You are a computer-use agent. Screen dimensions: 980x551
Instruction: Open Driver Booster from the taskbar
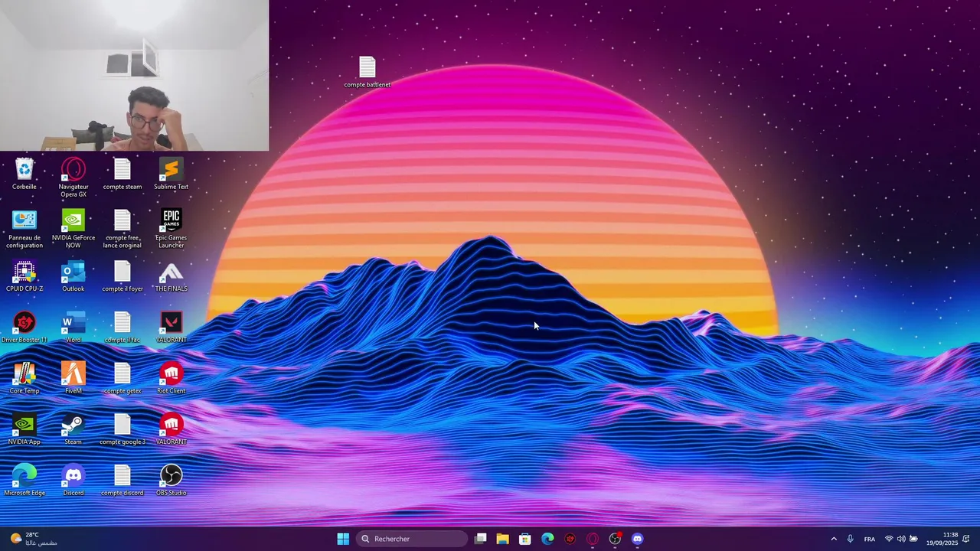[x=570, y=539]
